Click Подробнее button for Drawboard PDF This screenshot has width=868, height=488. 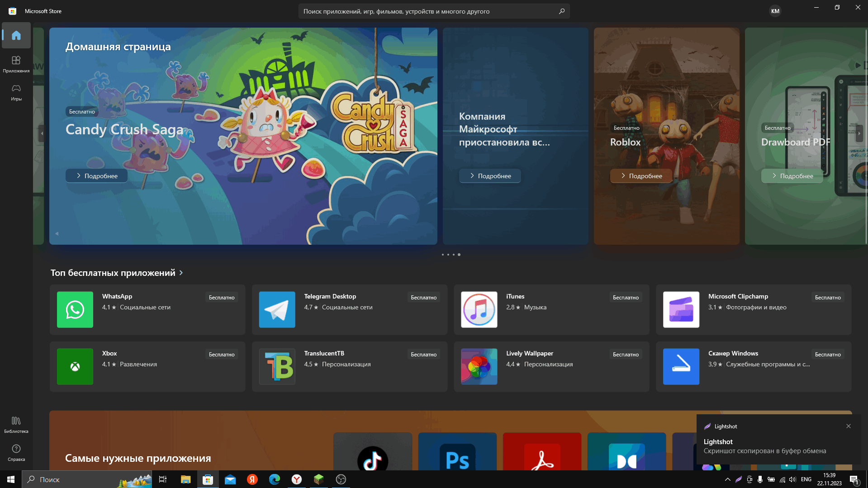click(x=792, y=176)
